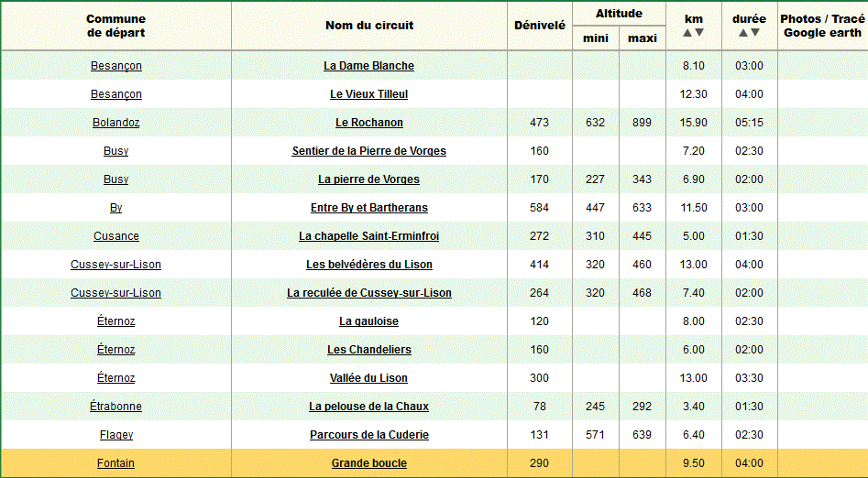This screenshot has height=478, width=868.
Task: Click Cussey-sur-Lison in Les belvédères du Lison row
Action: click(116, 265)
